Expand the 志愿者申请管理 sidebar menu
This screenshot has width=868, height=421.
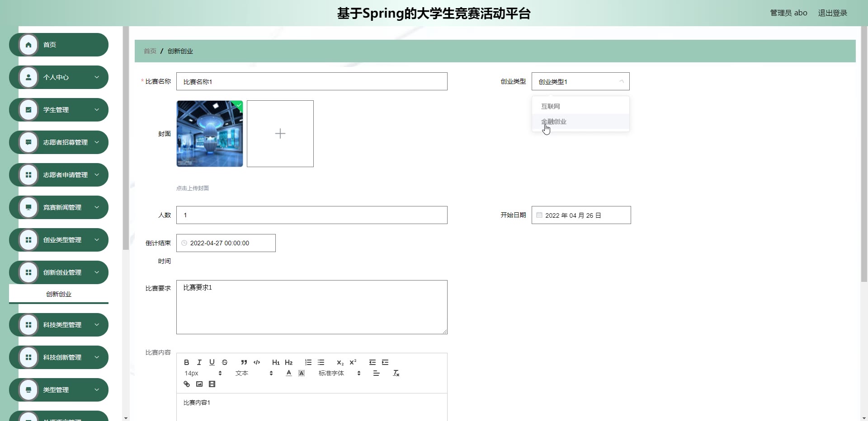(59, 175)
